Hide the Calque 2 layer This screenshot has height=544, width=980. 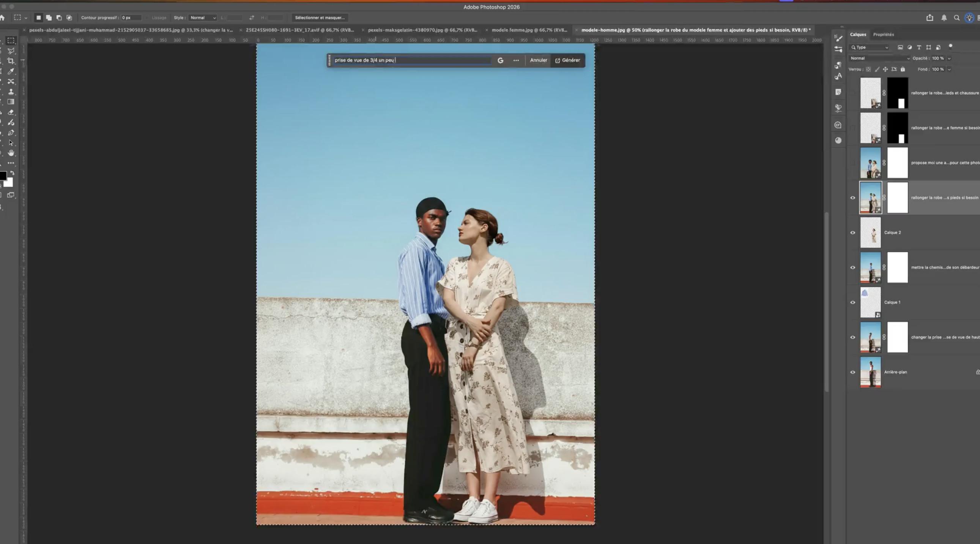[852, 232]
